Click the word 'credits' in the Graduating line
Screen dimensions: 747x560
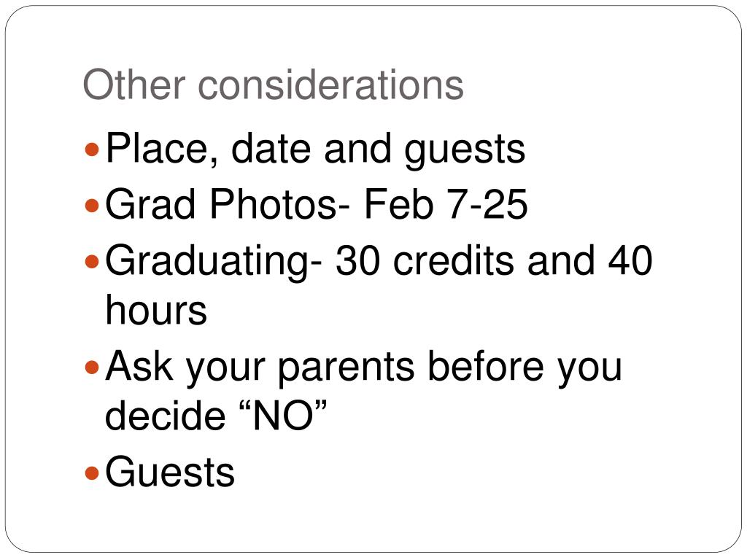(x=453, y=260)
